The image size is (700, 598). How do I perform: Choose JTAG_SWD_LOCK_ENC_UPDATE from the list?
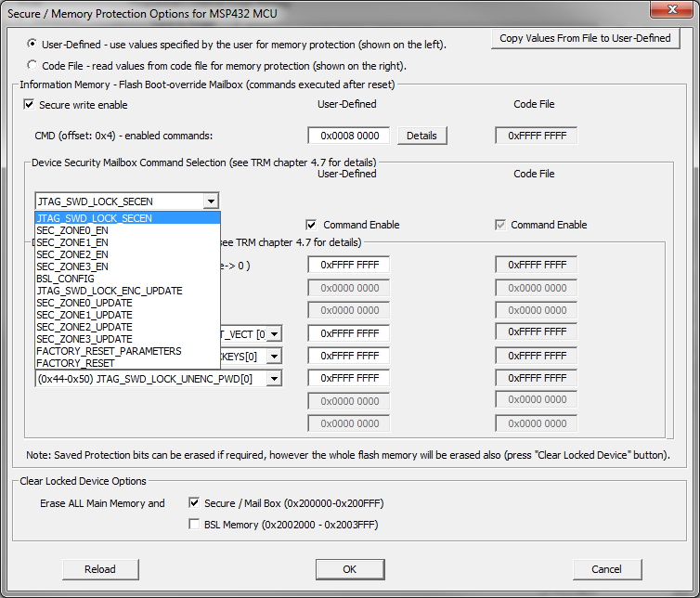pyautogui.click(x=128, y=291)
